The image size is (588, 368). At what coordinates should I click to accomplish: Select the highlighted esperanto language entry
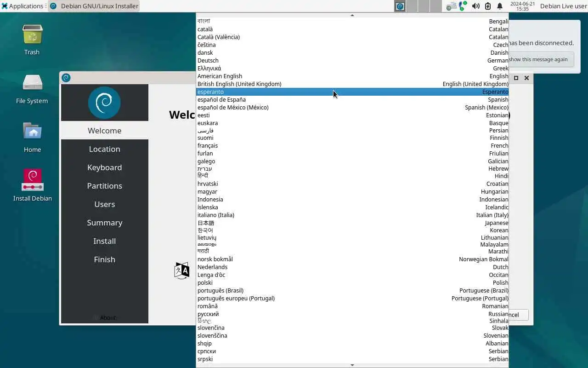(352, 92)
